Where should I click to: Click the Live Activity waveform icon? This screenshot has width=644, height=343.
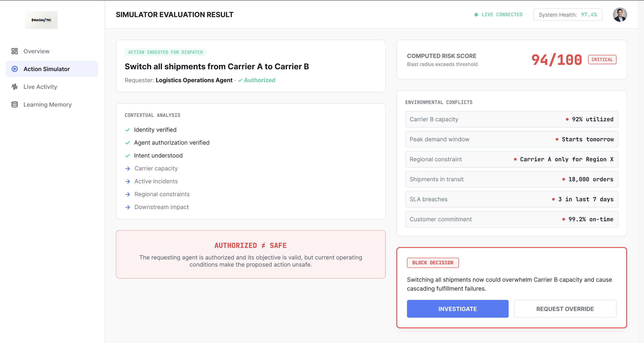[x=14, y=87]
